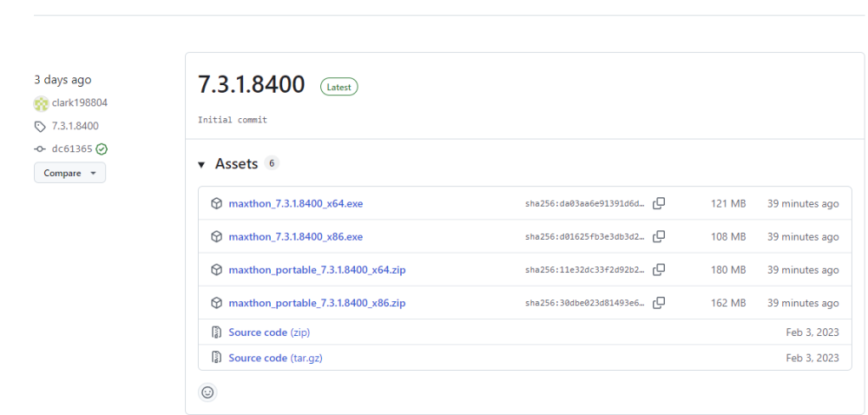868x415 pixels.
Task: Click the tag icon beside 7.3.1.8400
Action: coord(40,127)
